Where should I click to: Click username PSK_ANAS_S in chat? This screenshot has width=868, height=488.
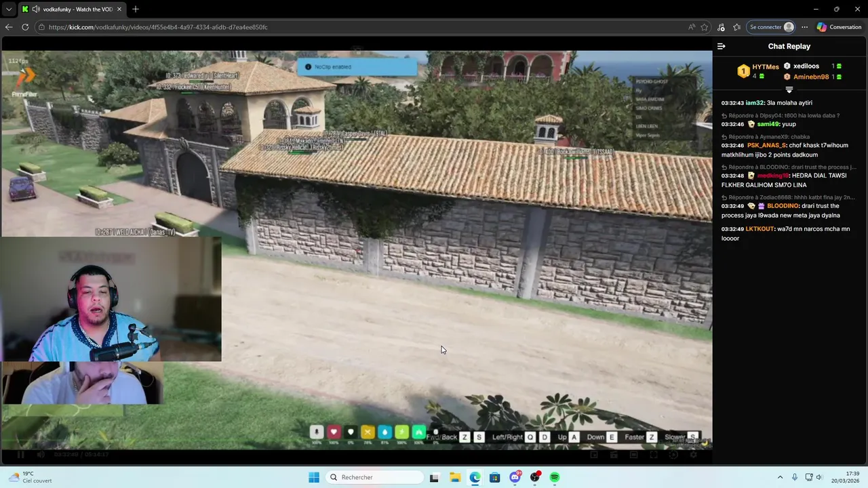(x=766, y=145)
